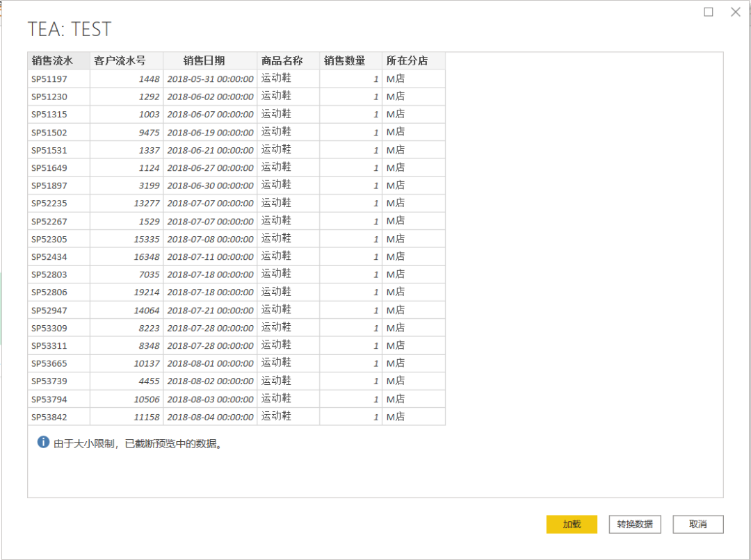Click customer number 1529
The image size is (751, 560).
coord(127,222)
